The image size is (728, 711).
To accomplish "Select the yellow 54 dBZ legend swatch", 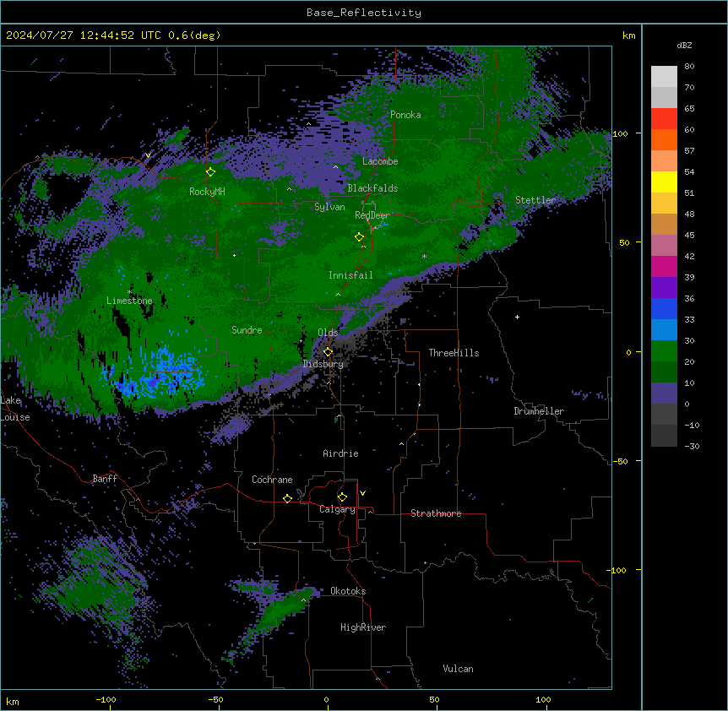I will 664,182.
